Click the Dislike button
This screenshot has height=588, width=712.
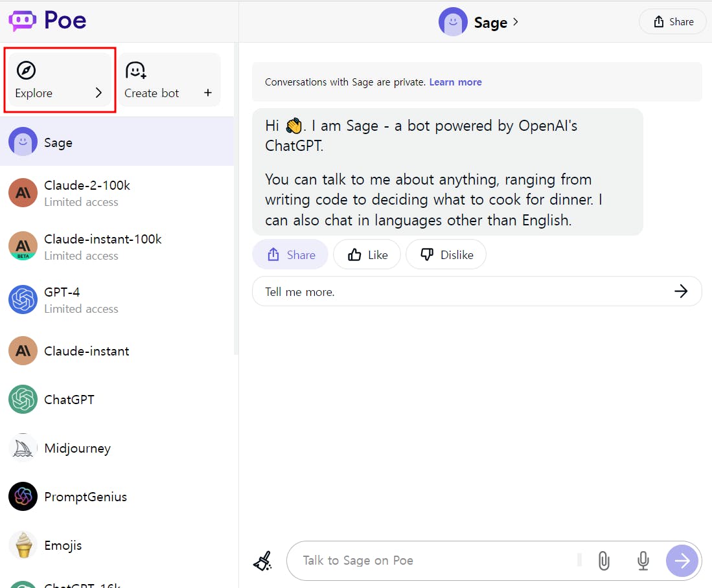coord(446,254)
